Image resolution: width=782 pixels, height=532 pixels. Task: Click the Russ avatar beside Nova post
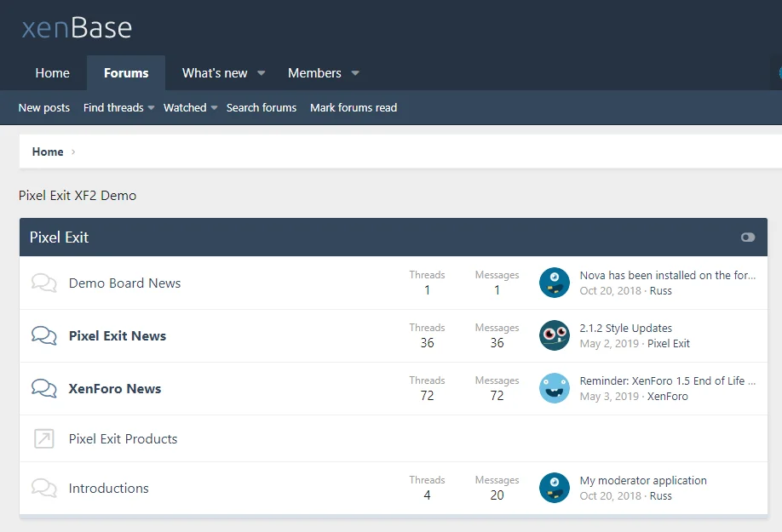point(555,283)
